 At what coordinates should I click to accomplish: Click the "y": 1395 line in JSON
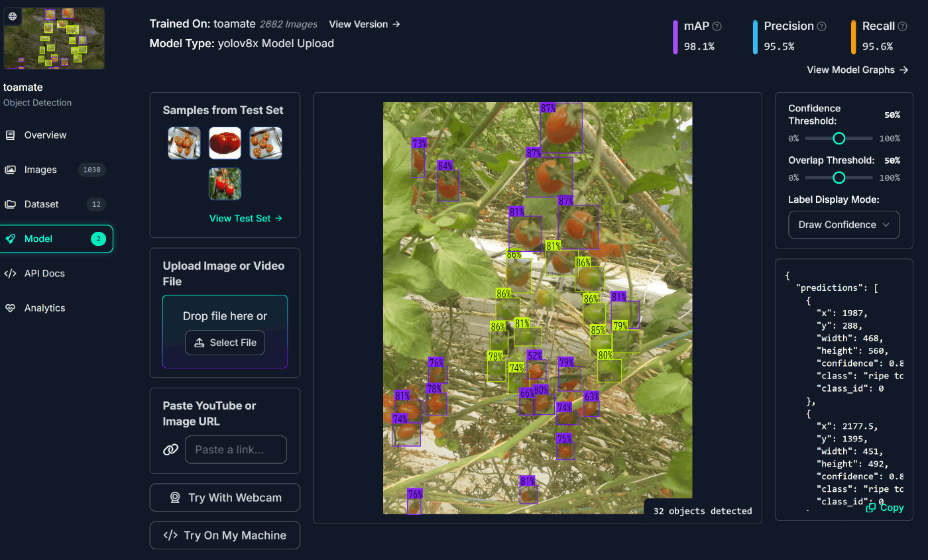coord(842,439)
